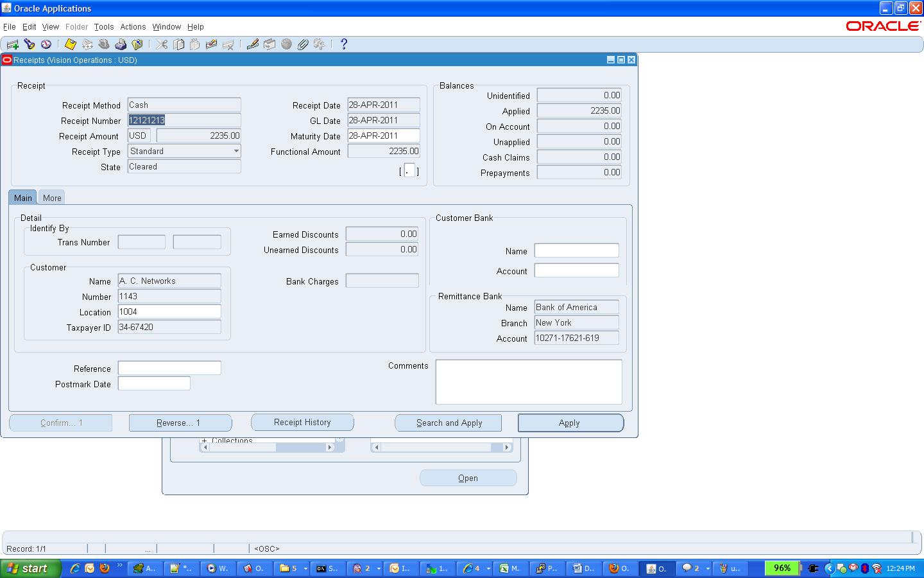924x578 pixels.
Task: Switch to the More tab
Action: [x=52, y=198]
